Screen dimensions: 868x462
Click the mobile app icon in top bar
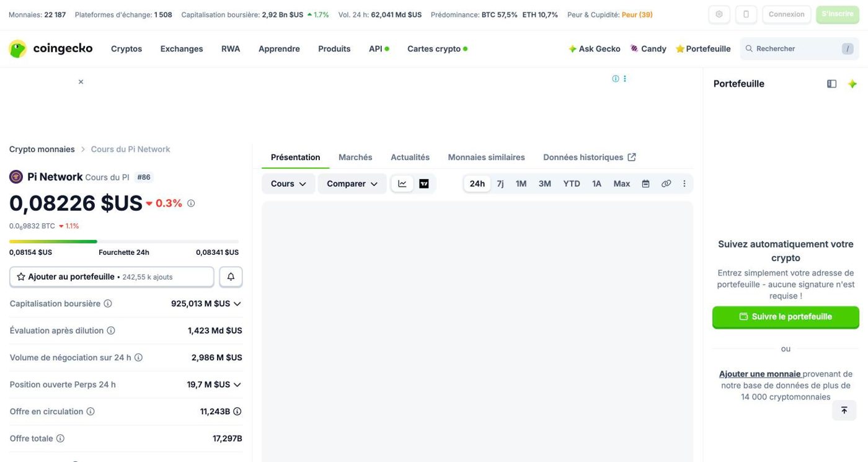(x=746, y=14)
